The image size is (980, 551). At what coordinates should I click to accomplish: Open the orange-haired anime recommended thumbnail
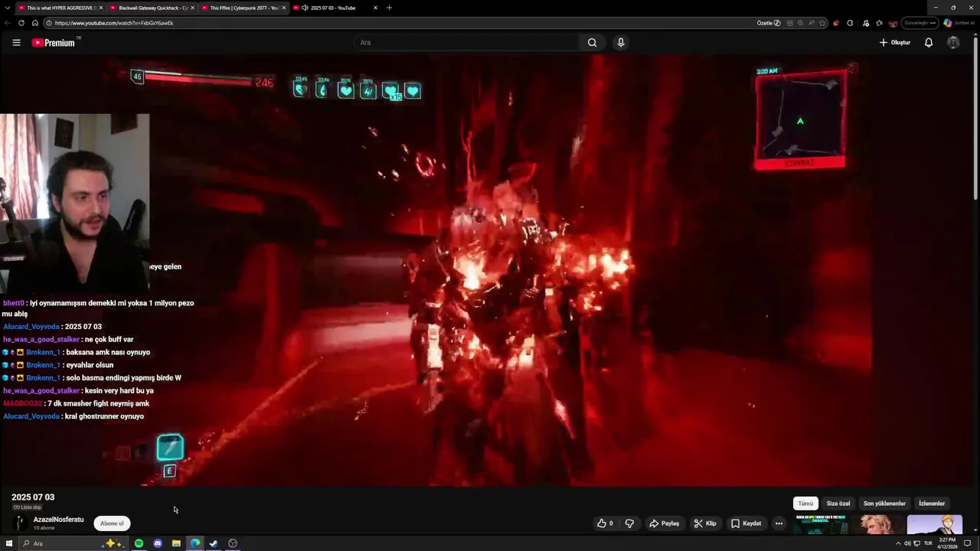(935, 524)
